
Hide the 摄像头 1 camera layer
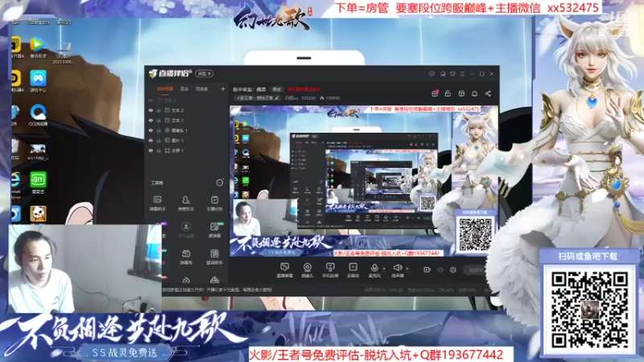click(151, 130)
